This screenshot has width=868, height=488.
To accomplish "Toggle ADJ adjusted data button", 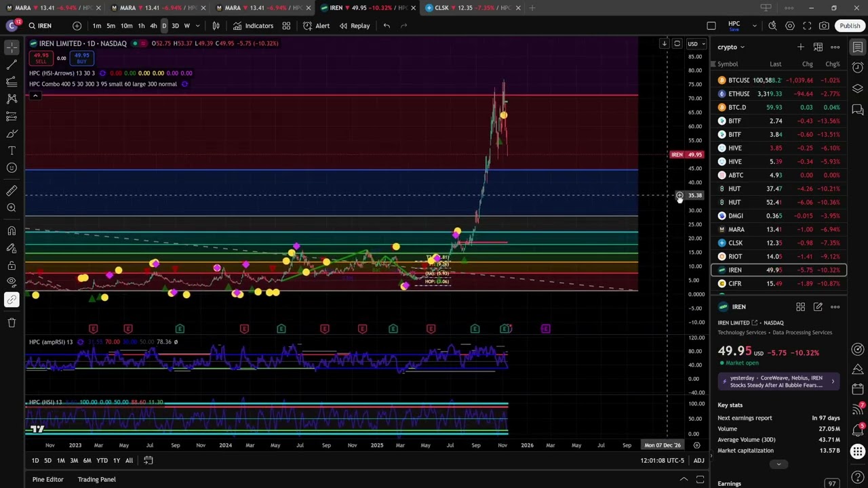I will 698,460.
